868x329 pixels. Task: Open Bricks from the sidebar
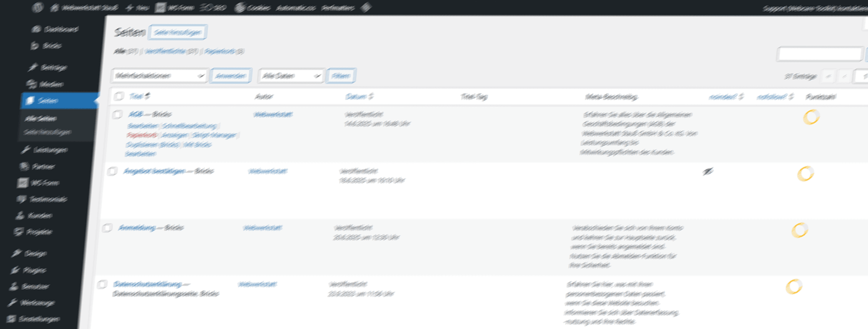tap(46, 46)
